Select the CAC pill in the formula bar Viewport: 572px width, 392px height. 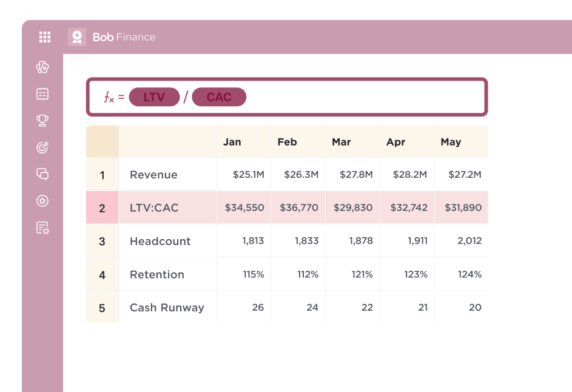click(220, 97)
